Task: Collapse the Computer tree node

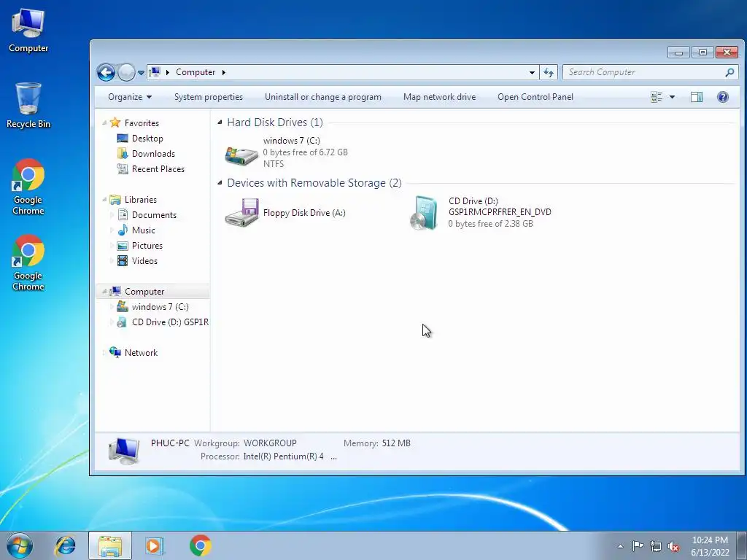Action: click(x=104, y=292)
